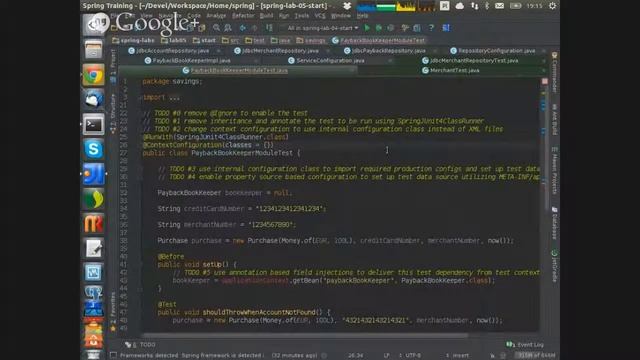Open the Ant Build tool window on right
Screen dimensions: 640x360
[554, 119]
